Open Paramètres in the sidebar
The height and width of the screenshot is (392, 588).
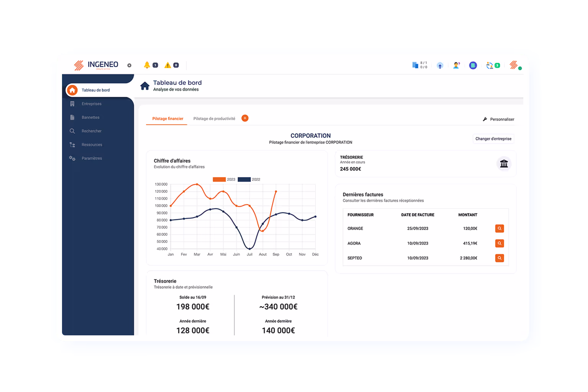92,158
